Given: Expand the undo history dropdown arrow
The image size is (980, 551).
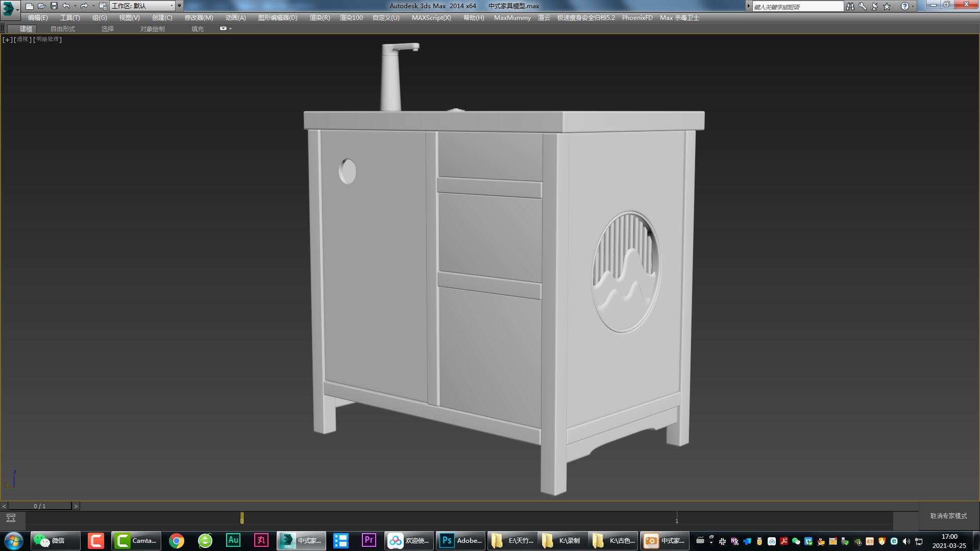Looking at the screenshot, I should click(x=75, y=6).
